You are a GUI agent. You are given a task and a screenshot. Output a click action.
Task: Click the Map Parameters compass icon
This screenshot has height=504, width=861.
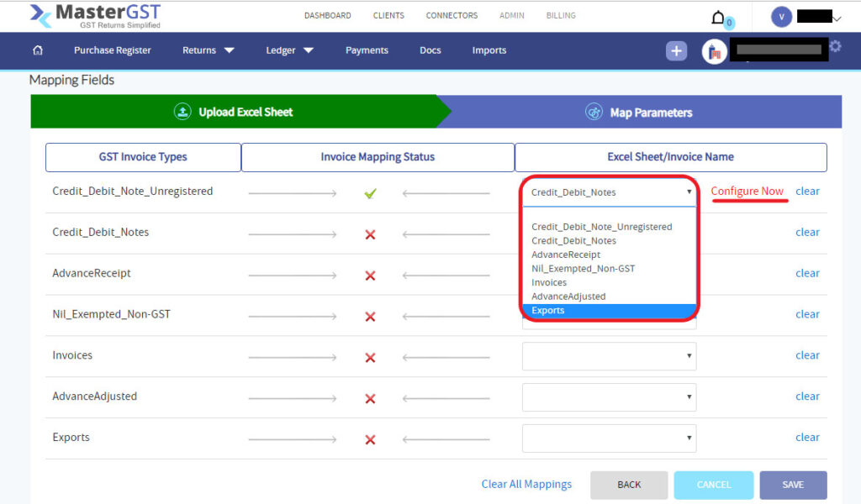point(595,111)
